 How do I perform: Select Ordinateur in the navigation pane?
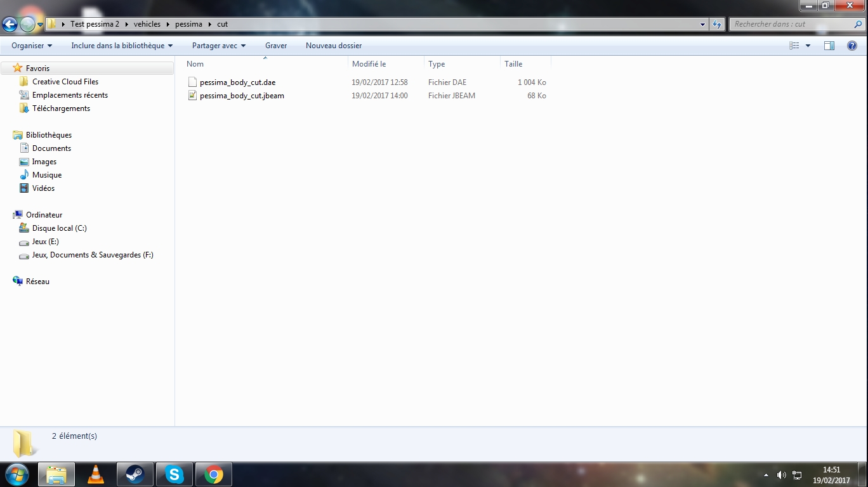[44, 215]
